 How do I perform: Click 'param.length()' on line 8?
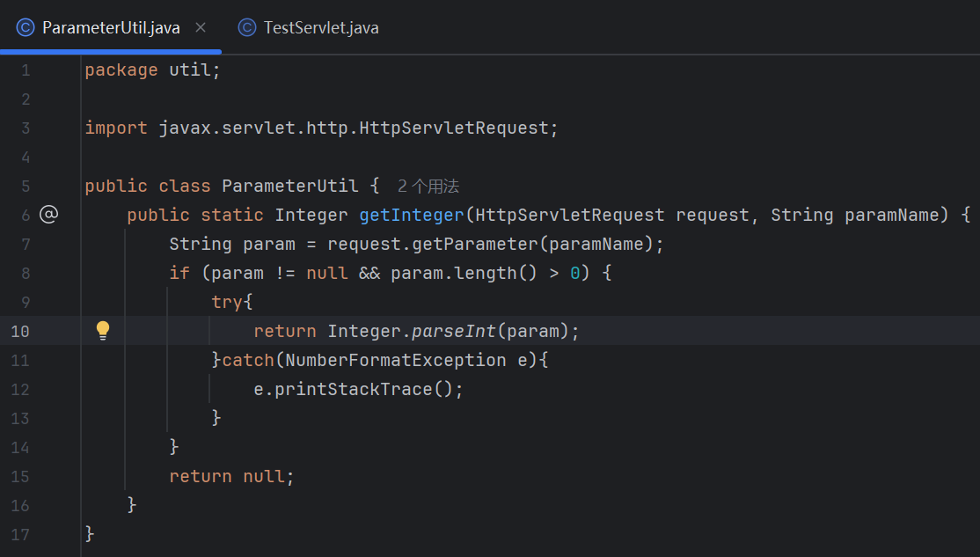click(x=464, y=273)
